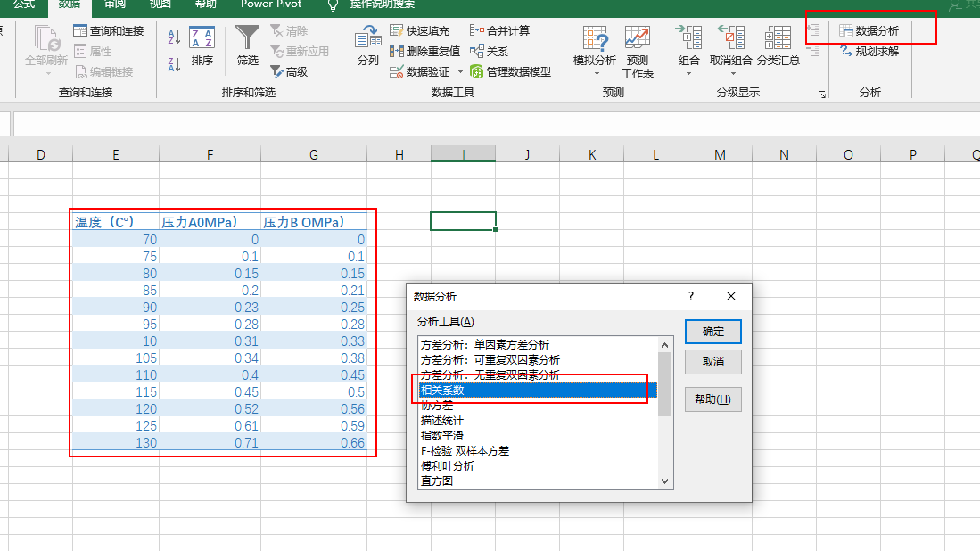Click the cell containing 0.71

(x=210, y=442)
